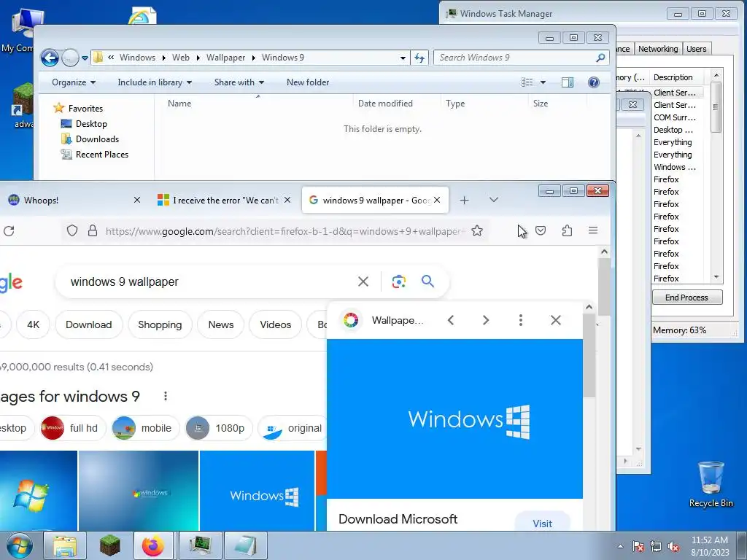Click the Minecraft block taskbar icon
The height and width of the screenshot is (560, 747).
109,545
